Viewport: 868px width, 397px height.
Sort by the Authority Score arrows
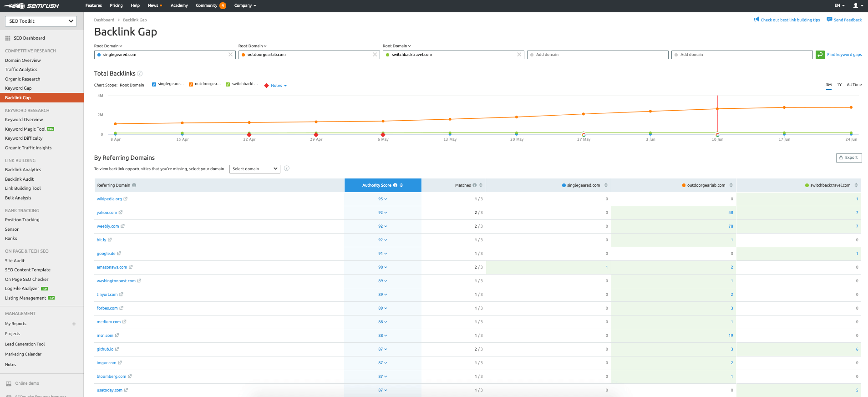point(401,185)
